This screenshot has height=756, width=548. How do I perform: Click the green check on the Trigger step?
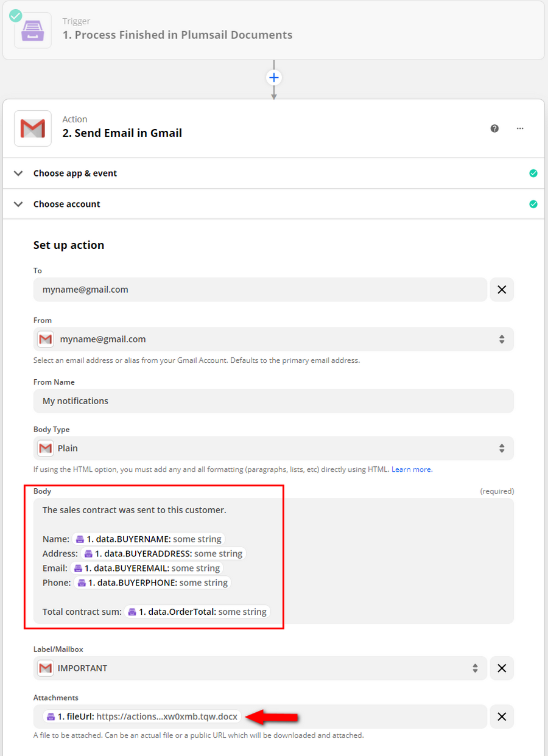click(x=15, y=15)
